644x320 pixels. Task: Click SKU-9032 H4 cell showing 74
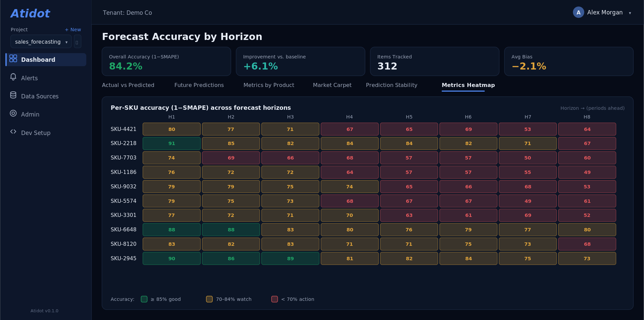(x=350, y=187)
